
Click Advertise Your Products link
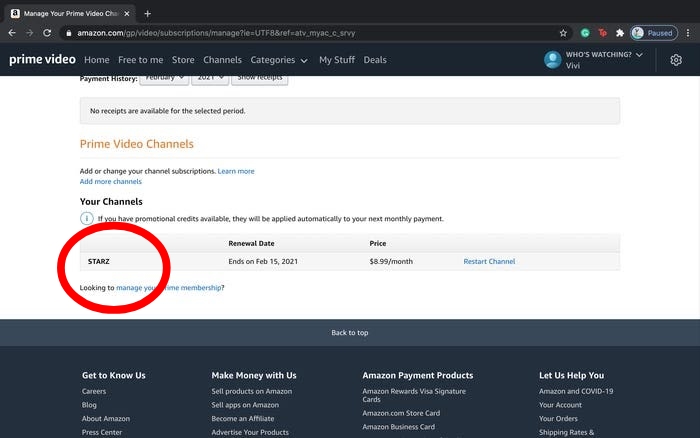coord(250,432)
